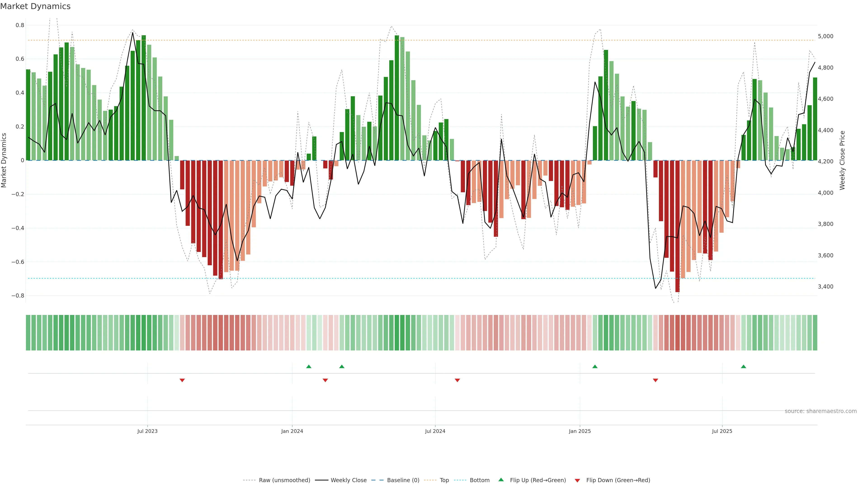
Task: Click the Flip Up green triangle legend icon
Action: click(x=501, y=480)
